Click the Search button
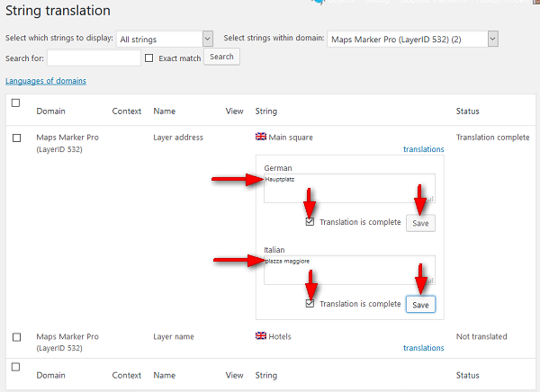The image size is (540, 392). coord(221,57)
